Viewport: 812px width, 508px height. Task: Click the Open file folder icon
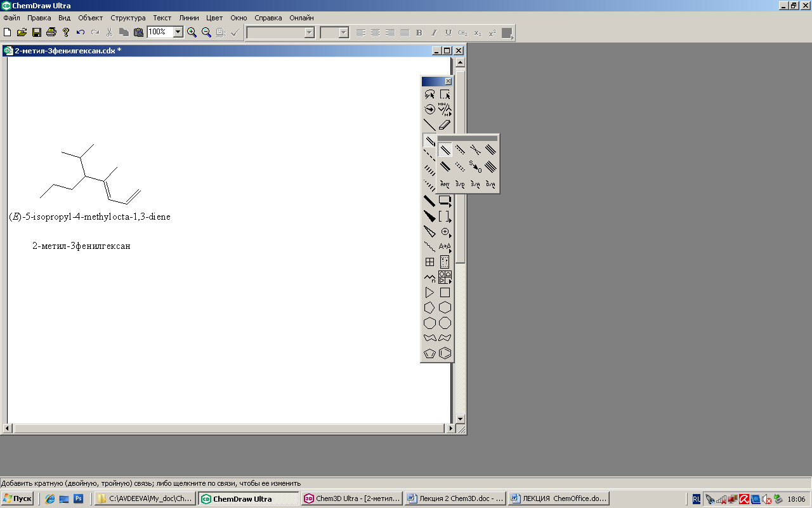[x=22, y=32]
